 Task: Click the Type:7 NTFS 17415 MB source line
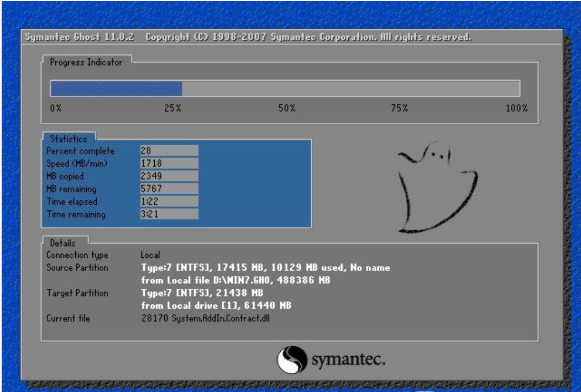pos(265,268)
